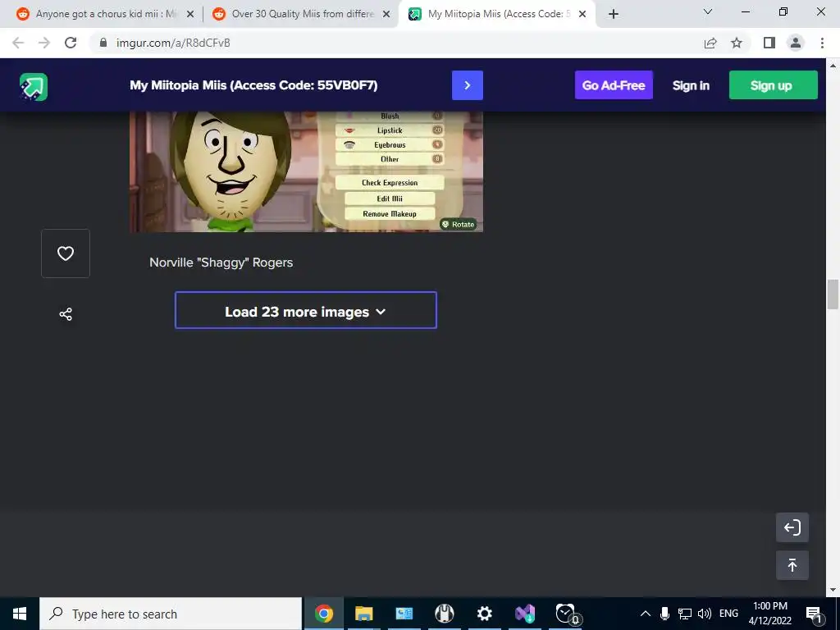Screen dimensions: 840x630
Task: Click the scrollbar up arrow
Action: tap(833, 66)
